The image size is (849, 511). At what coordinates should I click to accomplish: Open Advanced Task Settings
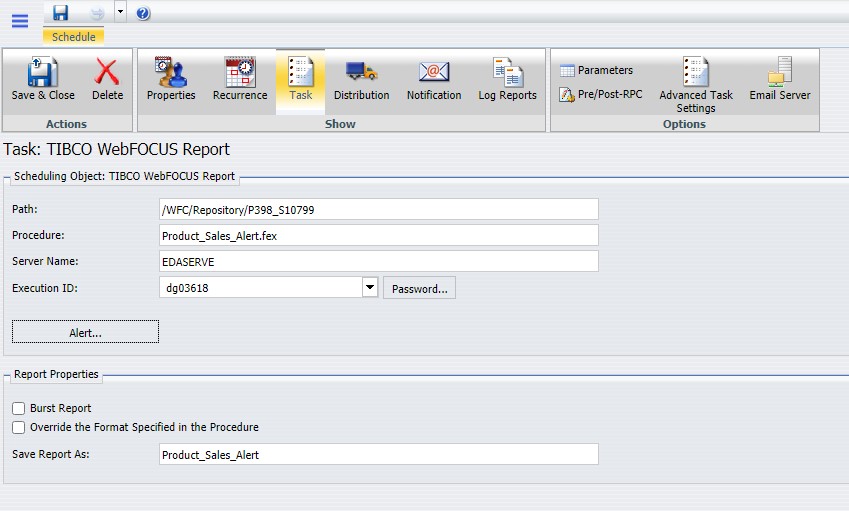pos(696,85)
